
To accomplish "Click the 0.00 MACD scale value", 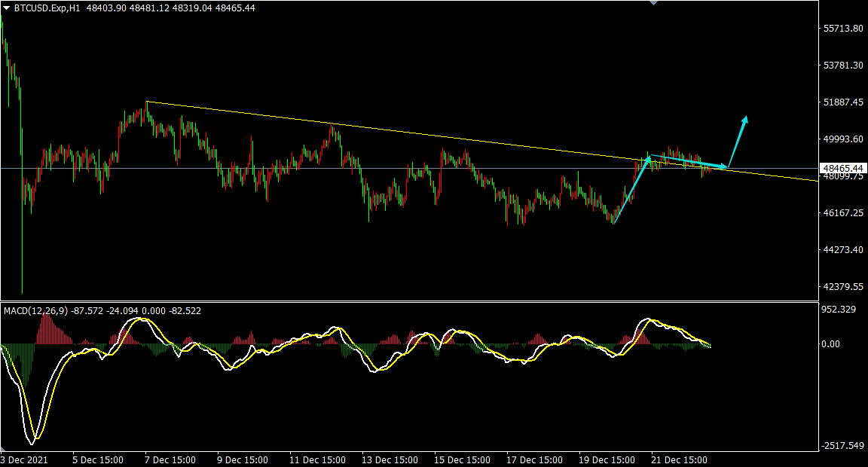I will click(830, 344).
